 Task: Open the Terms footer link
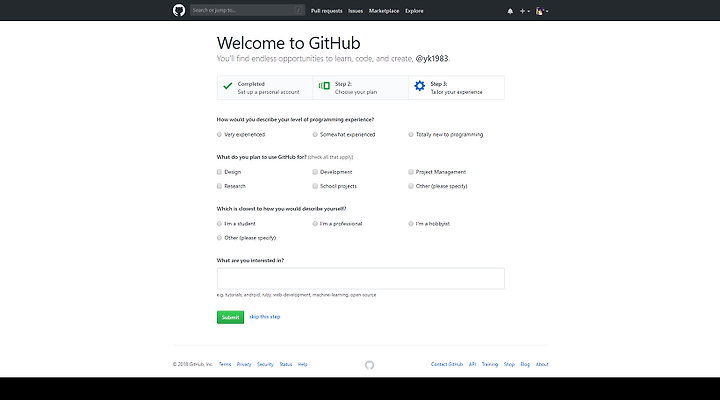pos(225,364)
